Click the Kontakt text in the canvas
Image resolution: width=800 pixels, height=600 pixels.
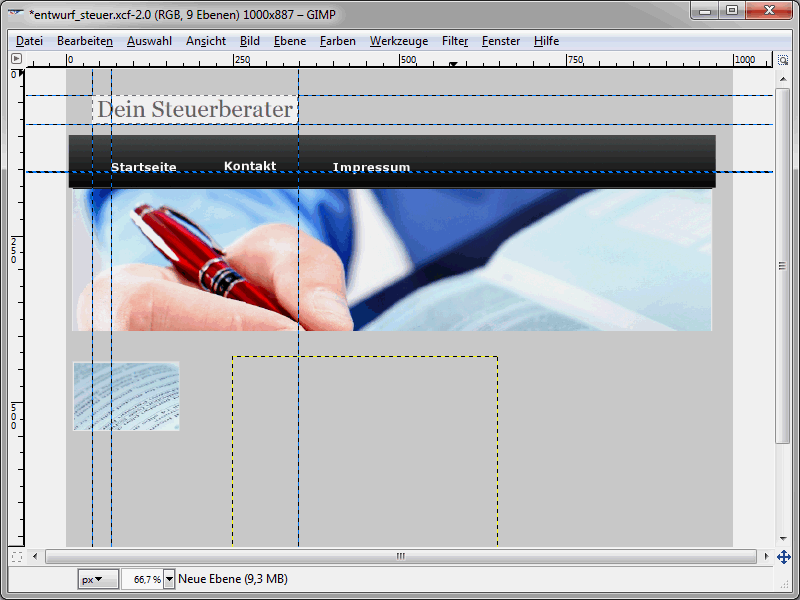[x=250, y=166]
